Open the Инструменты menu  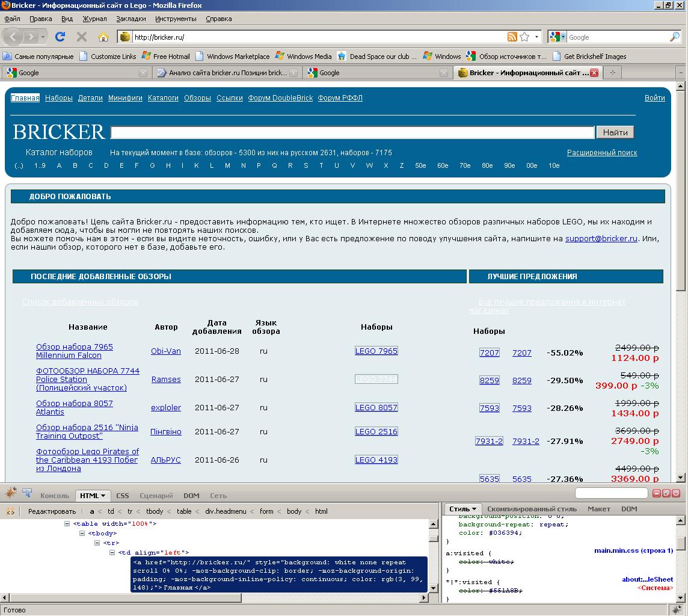click(x=176, y=19)
